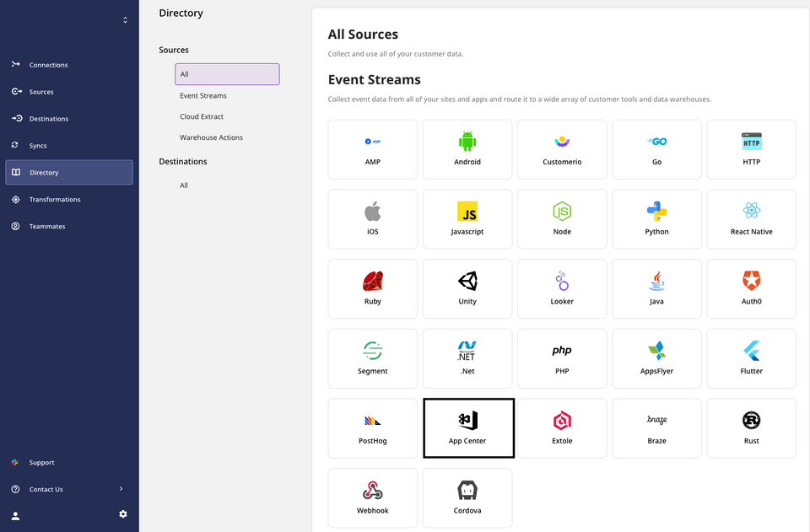Open the Unity source card
Viewport: 810px width, 532px height.
[x=467, y=289]
